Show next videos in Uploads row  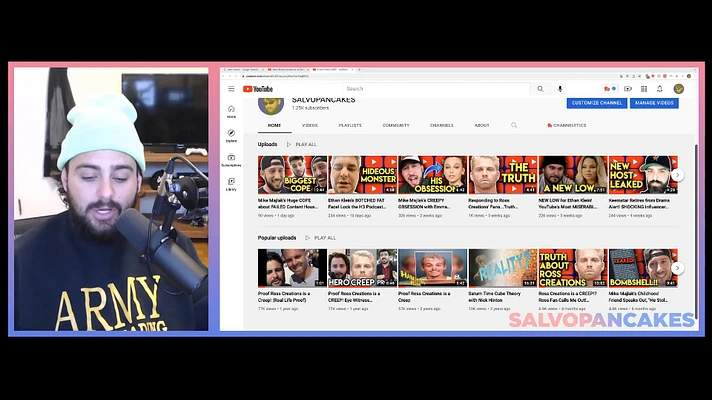tap(677, 175)
